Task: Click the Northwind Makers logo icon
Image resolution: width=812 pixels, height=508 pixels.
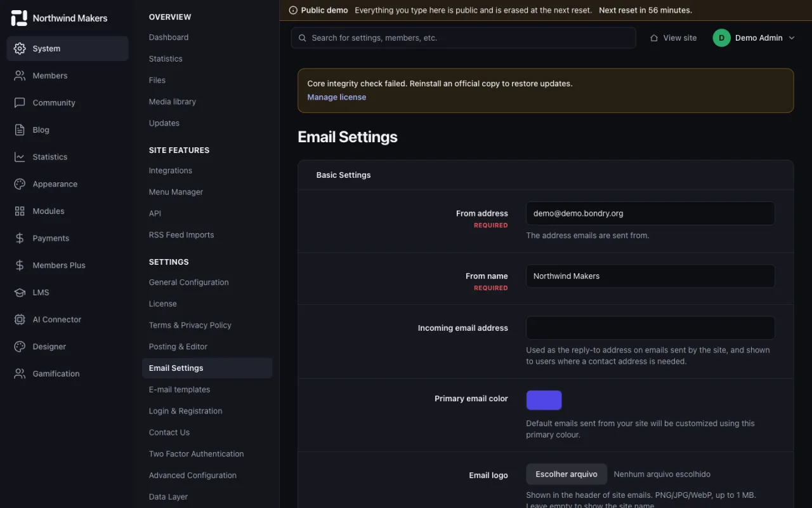Action: [19, 18]
